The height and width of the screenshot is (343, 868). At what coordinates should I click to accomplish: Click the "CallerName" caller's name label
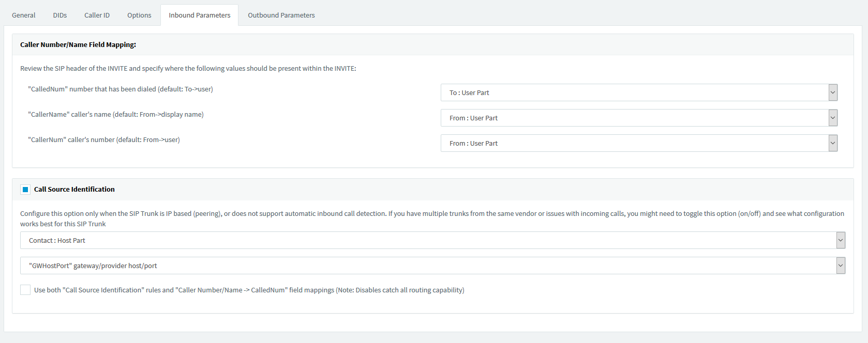point(116,115)
